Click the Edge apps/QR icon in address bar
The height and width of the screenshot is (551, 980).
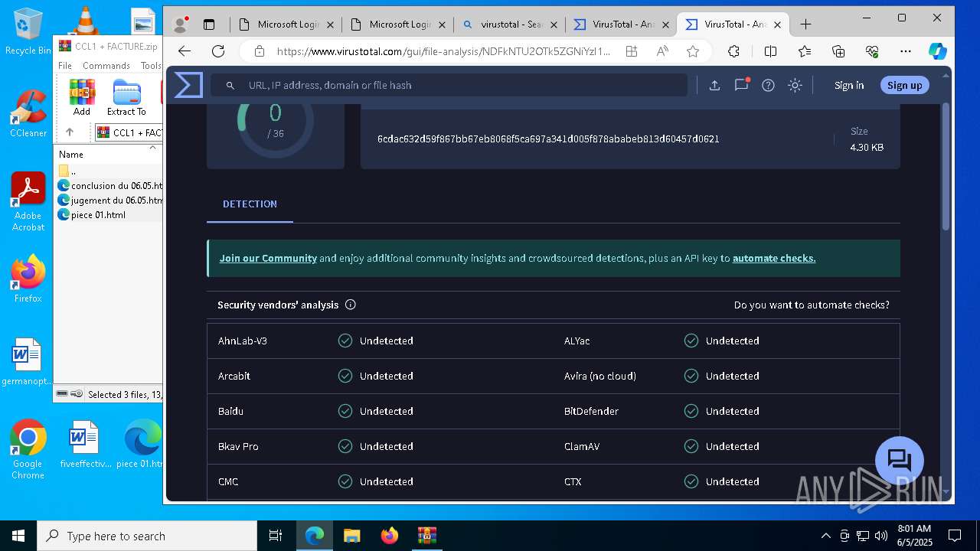632,51
